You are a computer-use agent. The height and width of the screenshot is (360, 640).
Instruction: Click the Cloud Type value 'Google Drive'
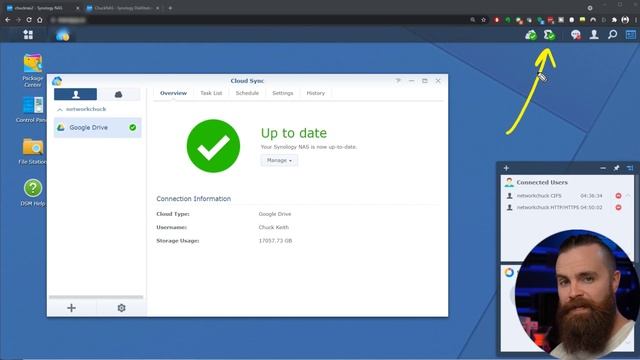click(275, 214)
